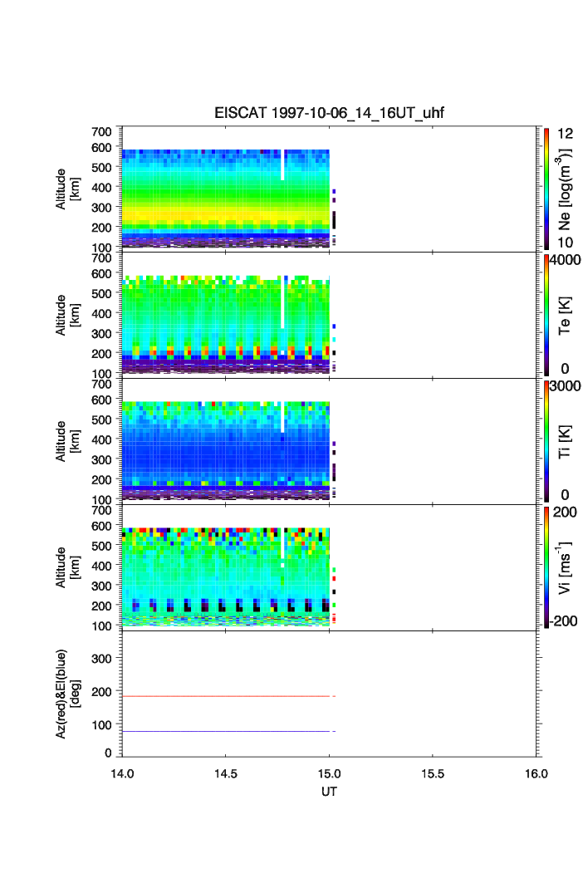The image size is (588, 883).
Task: Select the Te temperature color bar
Action: [546, 316]
